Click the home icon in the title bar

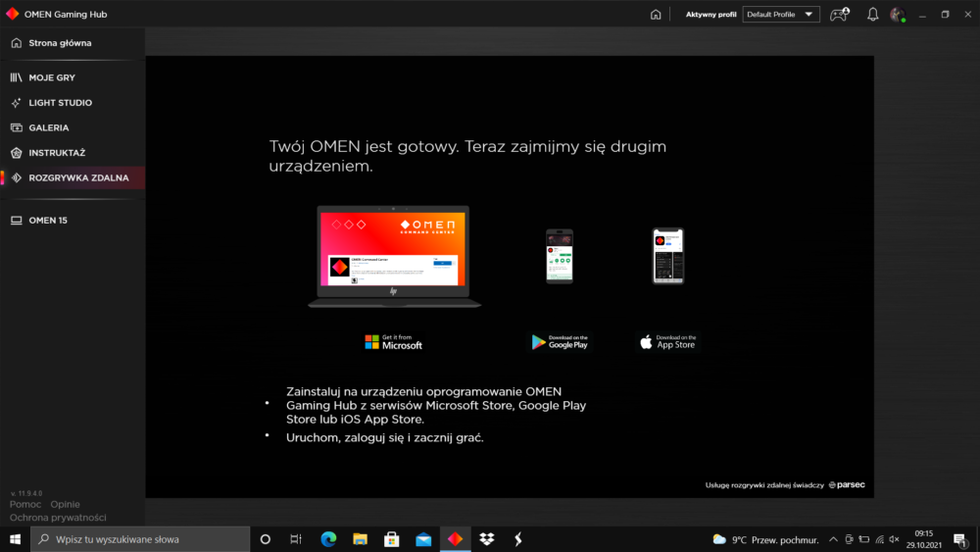coord(655,15)
